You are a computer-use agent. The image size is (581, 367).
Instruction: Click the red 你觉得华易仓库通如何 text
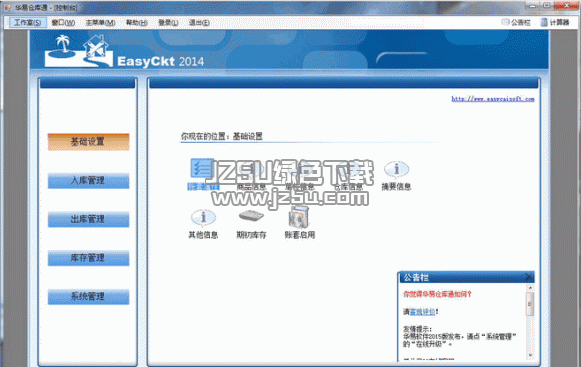[x=437, y=294]
